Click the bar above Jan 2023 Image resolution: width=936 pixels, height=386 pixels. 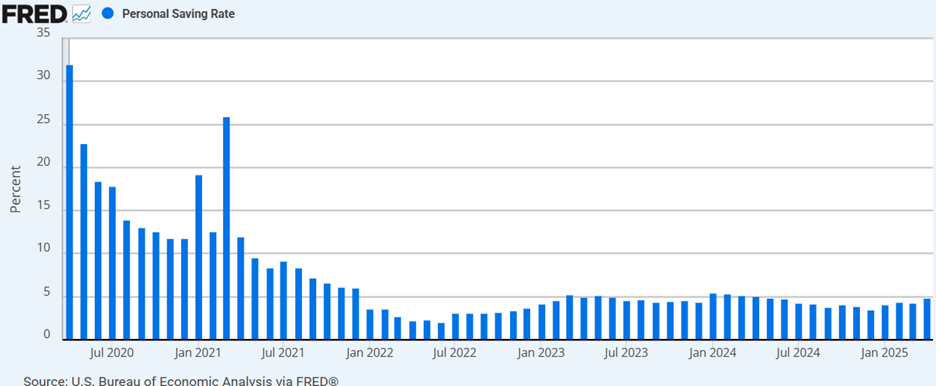[x=541, y=322]
